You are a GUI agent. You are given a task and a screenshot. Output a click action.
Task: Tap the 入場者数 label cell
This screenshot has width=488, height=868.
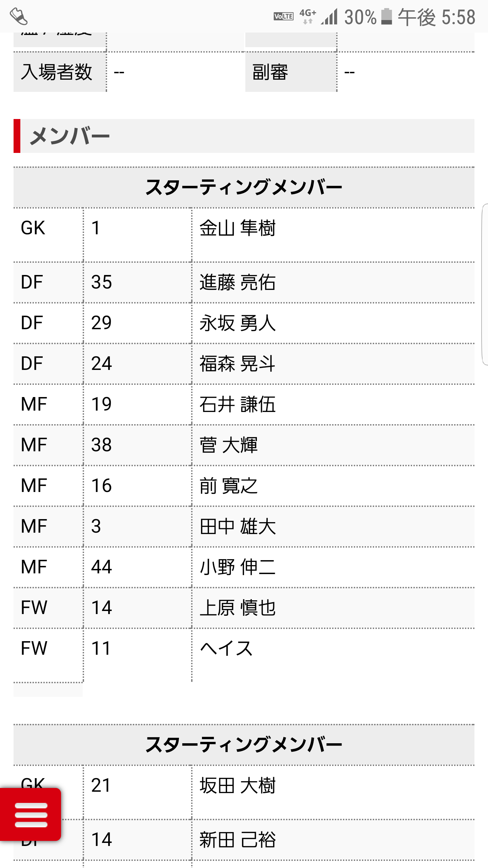(x=57, y=72)
